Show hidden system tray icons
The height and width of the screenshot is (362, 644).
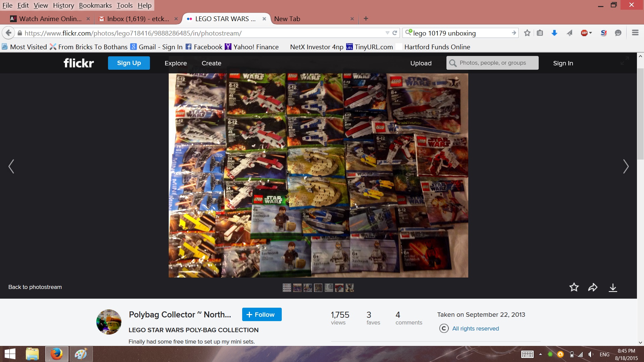[540, 354]
